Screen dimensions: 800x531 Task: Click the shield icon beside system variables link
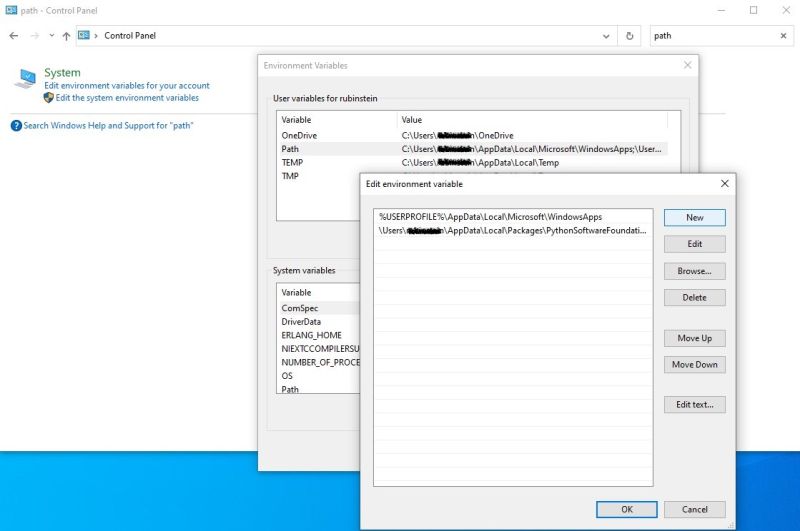coord(48,98)
